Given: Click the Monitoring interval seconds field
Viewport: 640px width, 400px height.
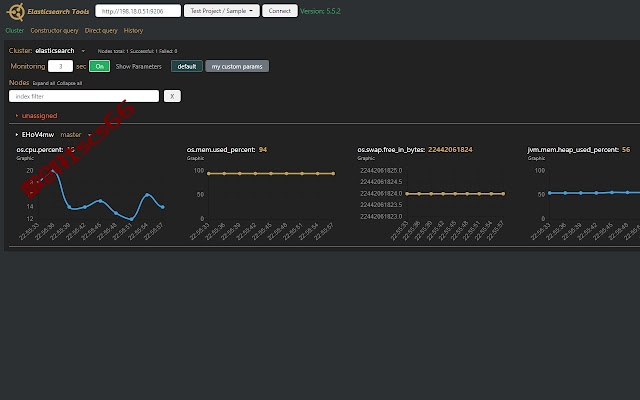Looking at the screenshot, I should (60, 66).
